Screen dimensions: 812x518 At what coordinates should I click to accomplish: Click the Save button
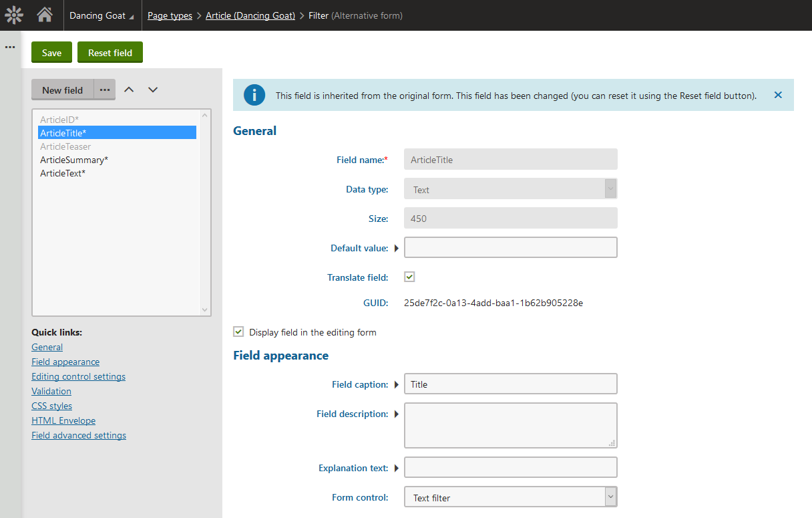pos(51,53)
